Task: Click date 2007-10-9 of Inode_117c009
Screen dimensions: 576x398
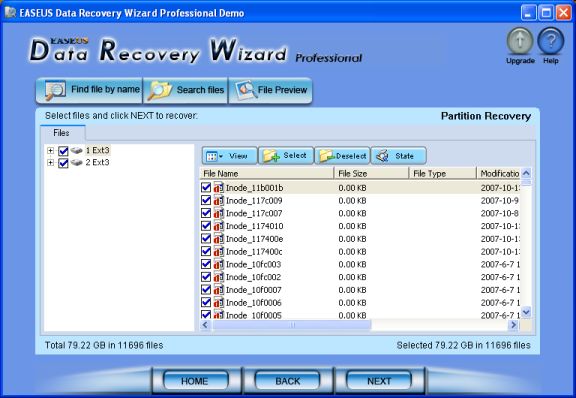Action: [499, 201]
